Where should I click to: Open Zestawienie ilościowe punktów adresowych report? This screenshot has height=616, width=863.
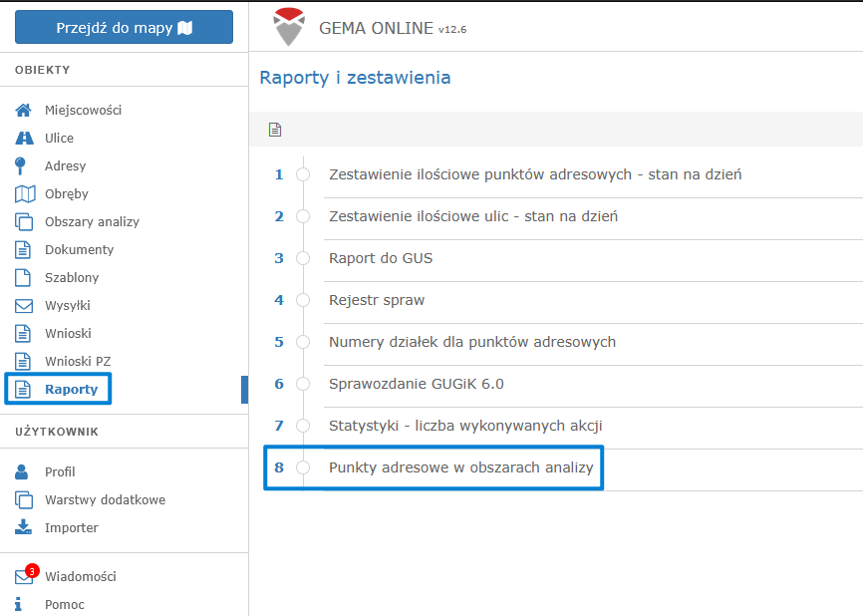[x=535, y=174]
